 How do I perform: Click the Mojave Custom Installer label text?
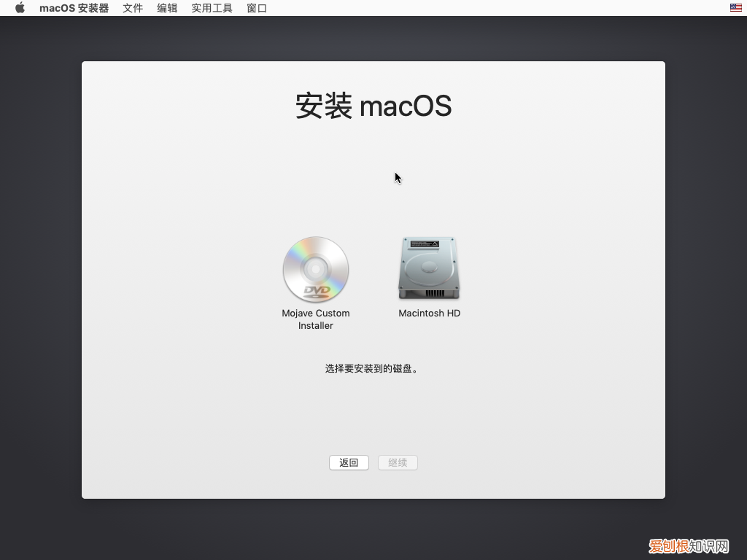315,319
